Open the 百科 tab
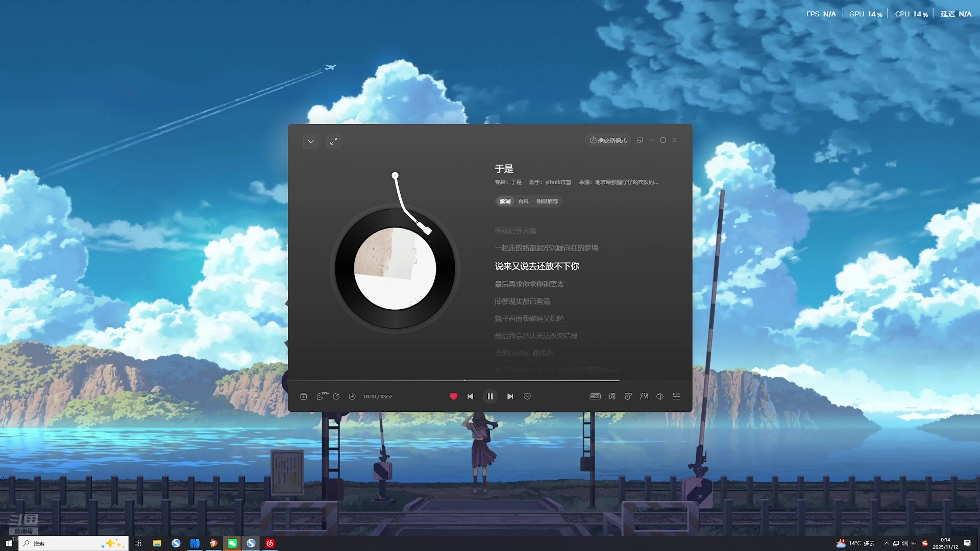Viewport: 980px width, 551px height. [x=523, y=202]
